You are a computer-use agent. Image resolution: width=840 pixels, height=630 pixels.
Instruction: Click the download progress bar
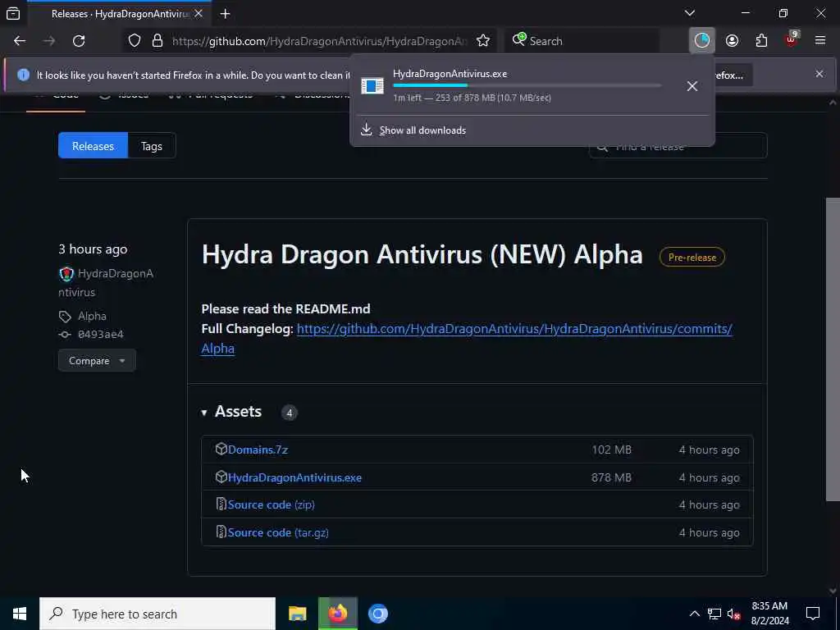coord(527,85)
